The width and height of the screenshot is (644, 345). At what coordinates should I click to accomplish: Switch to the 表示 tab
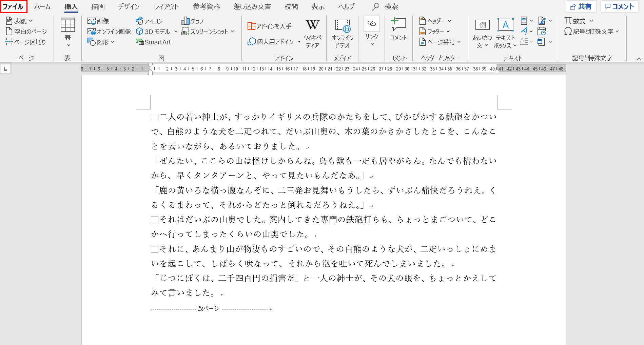[x=318, y=7]
